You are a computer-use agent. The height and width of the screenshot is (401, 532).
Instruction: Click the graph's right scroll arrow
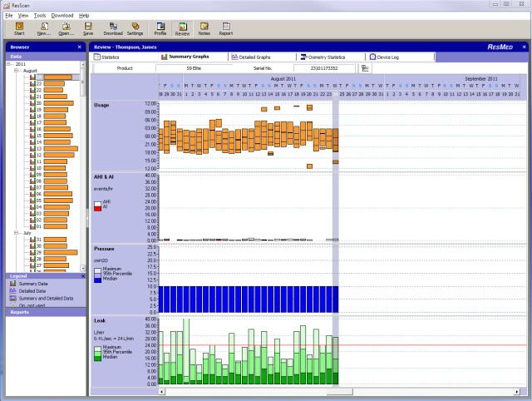tap(517, 392)
